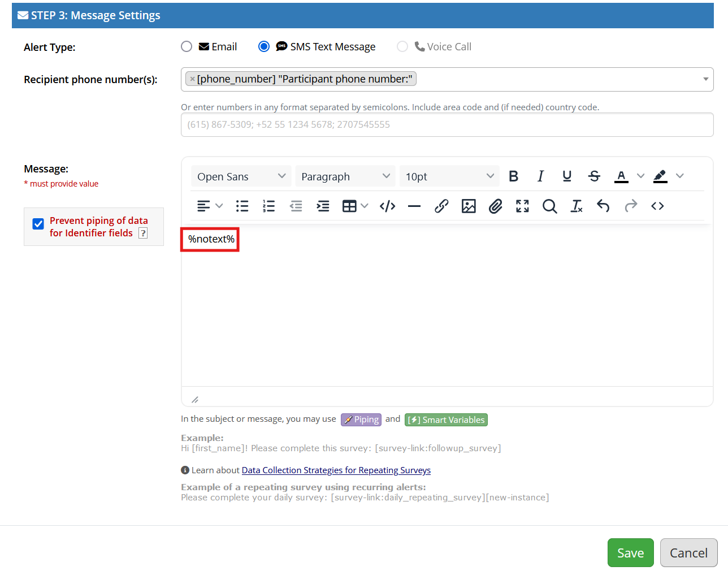Viewport: 728px width, 575px height.
Task: Toggle fullscreen editor mode
Action: click(x=522, y=206)
